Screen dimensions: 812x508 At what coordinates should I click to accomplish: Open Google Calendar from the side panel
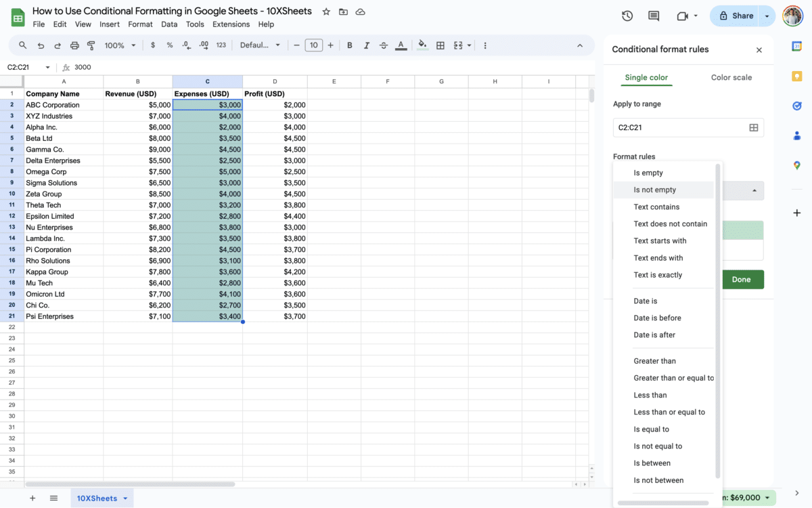pos(796,46)
